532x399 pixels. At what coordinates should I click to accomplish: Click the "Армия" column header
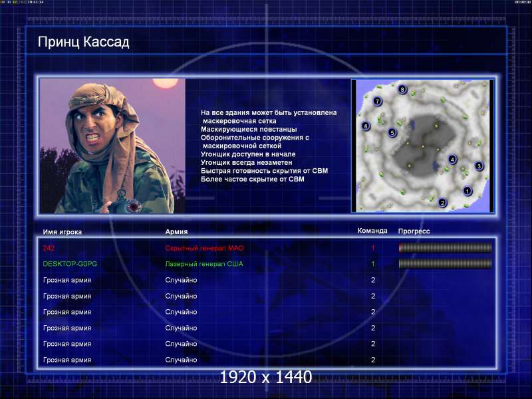point(176,232)
